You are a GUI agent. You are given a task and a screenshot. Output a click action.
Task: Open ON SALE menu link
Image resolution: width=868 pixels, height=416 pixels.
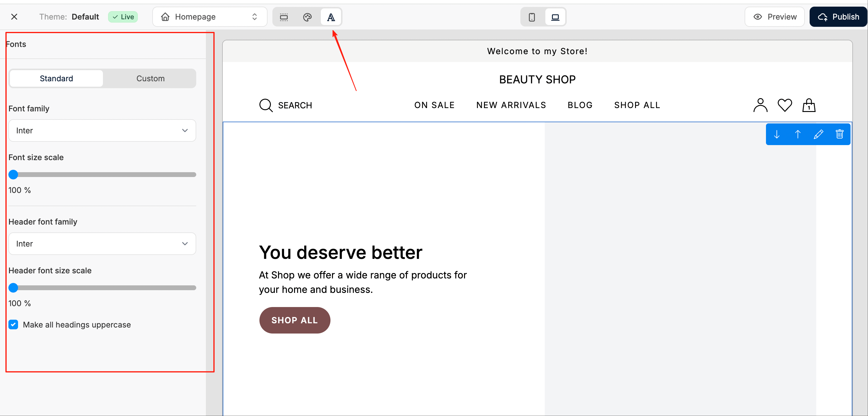click(x=434, y=105)
